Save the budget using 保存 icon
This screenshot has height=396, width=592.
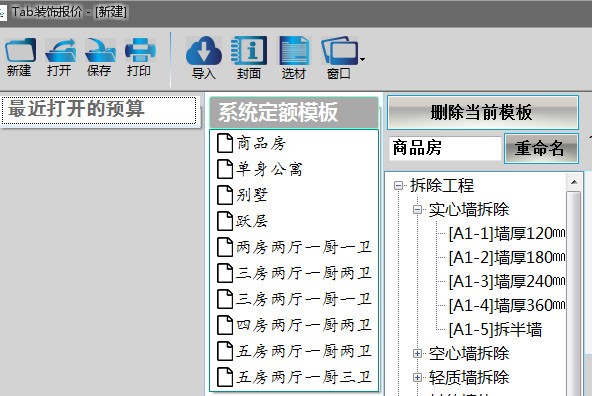click(x=100, y=50)
